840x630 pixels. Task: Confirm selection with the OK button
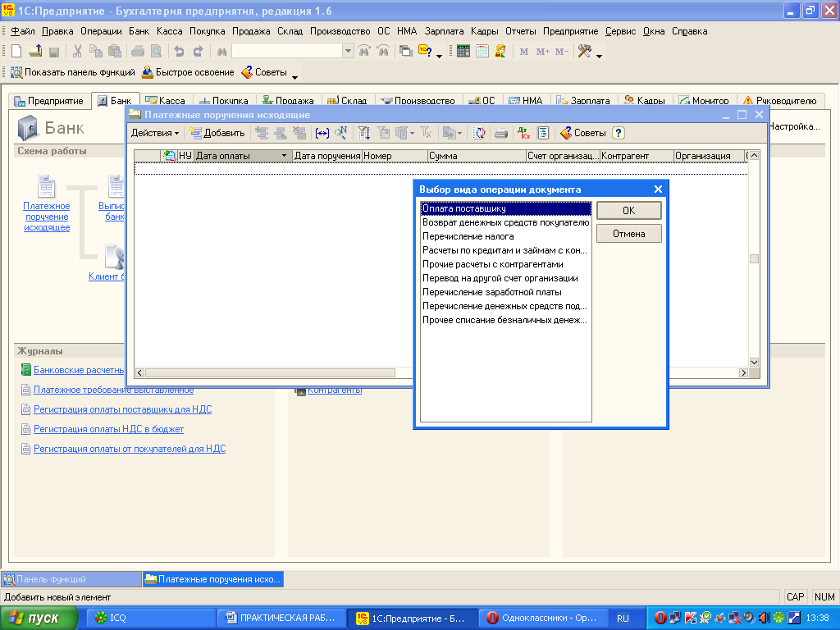point(629,211)
